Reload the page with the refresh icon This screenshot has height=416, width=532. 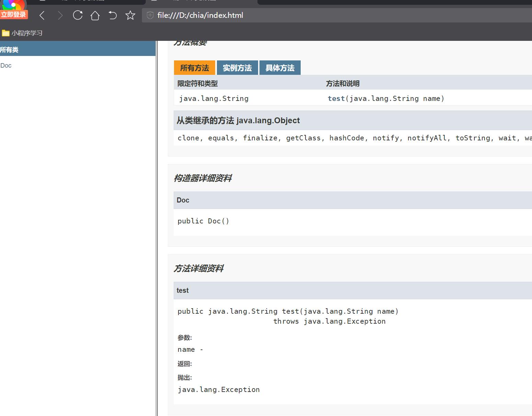[x=78, y=15]
